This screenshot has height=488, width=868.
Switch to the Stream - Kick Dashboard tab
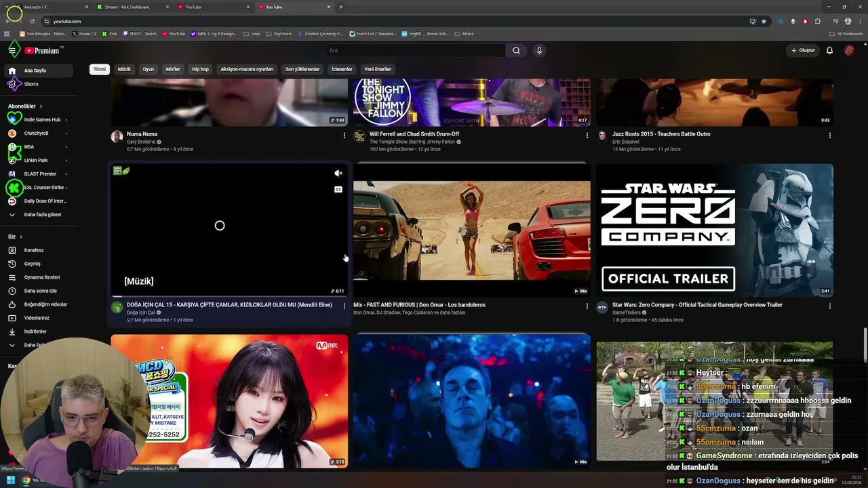(x=132, y=7)
